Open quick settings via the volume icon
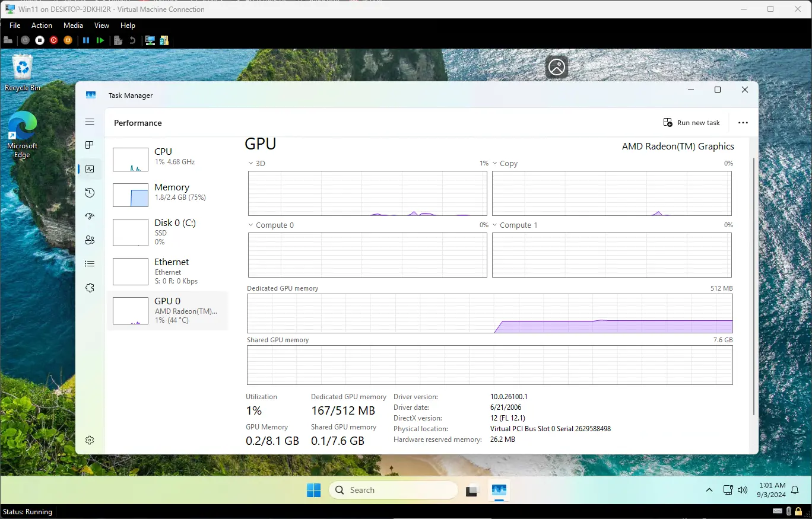 pos(742,491)
